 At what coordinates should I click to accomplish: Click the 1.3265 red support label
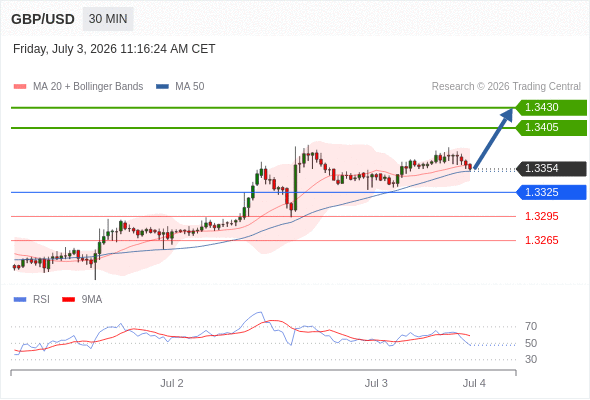pyautogui.click(x=541, y=240)
